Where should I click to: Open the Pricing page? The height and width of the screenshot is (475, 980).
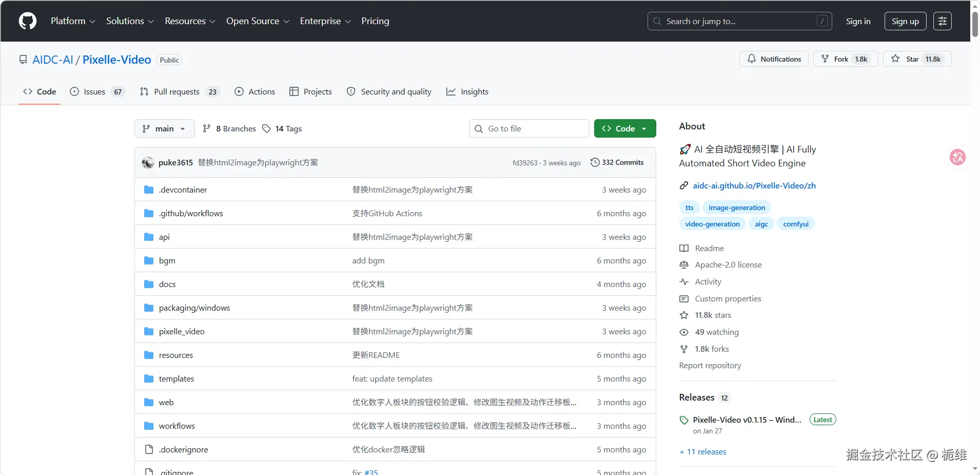tap(375, 21)
